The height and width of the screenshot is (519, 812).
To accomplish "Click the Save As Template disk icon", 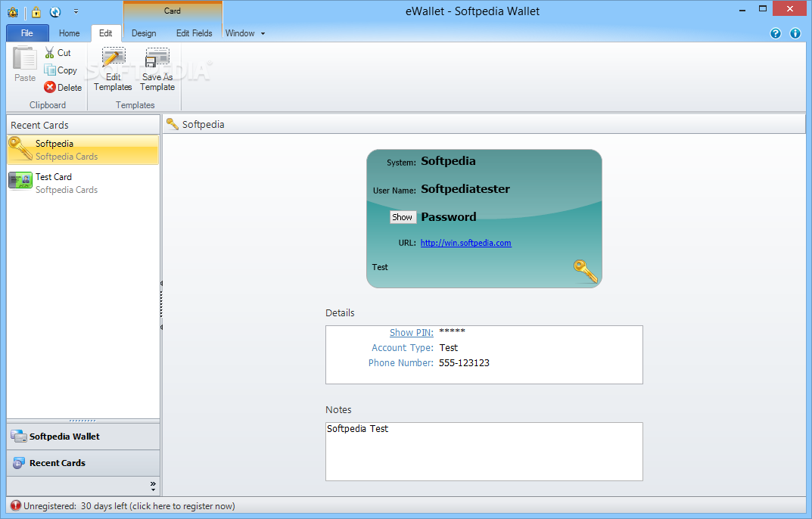I will [157, 58].
